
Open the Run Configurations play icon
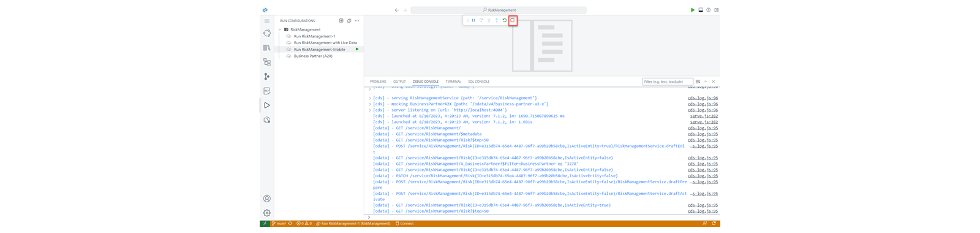tap(266, 105)
